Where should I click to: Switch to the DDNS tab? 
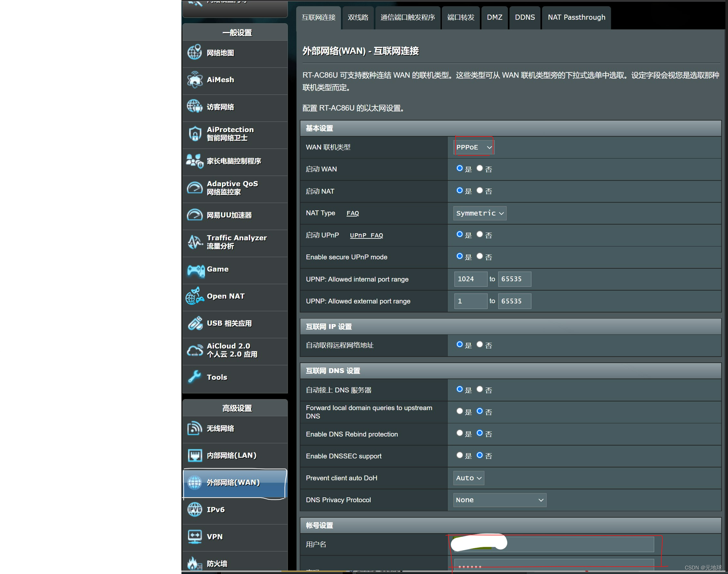pos(525,17)
